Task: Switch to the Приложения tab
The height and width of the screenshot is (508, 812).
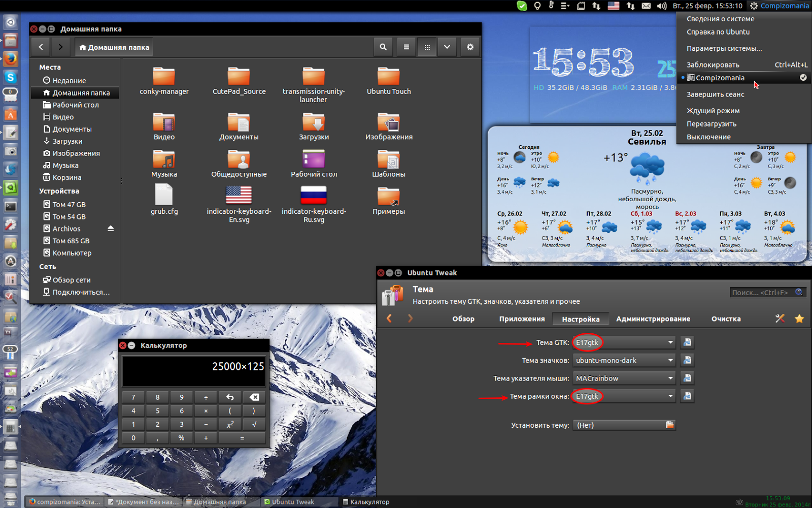Action: (x=522, y=319)
